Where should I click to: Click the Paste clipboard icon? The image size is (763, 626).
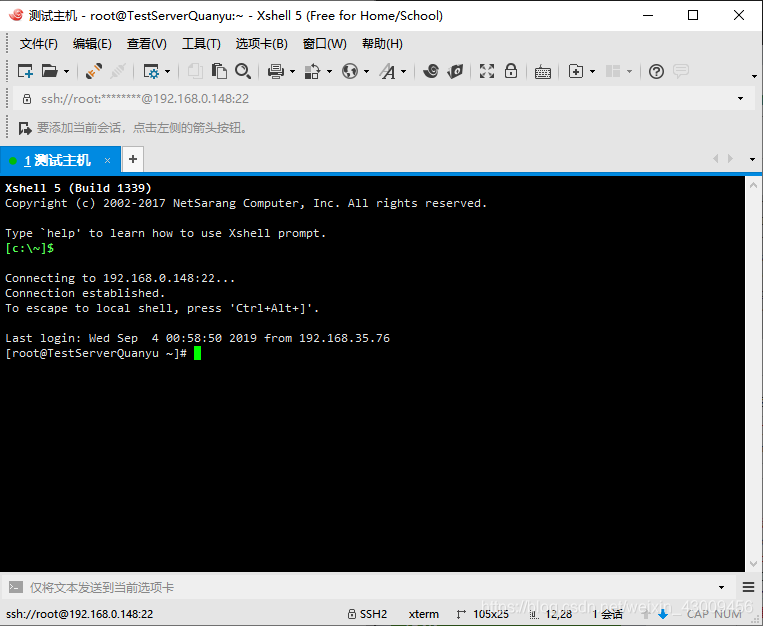(219, 72)
